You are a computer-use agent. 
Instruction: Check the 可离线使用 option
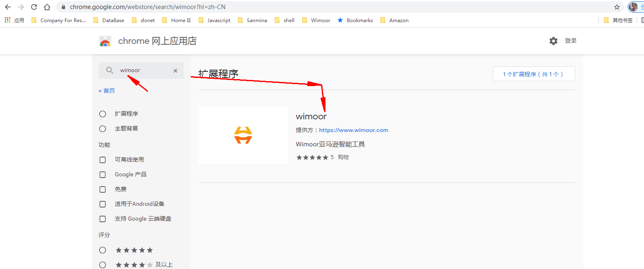pos(103,160)
